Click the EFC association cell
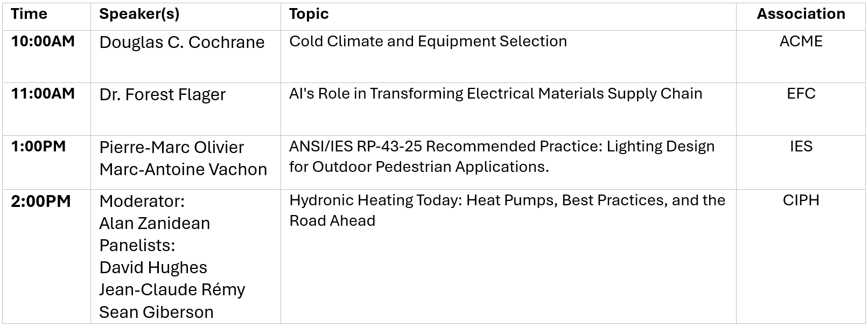Viewport: 868px width, 326px height. click(801, 94)
